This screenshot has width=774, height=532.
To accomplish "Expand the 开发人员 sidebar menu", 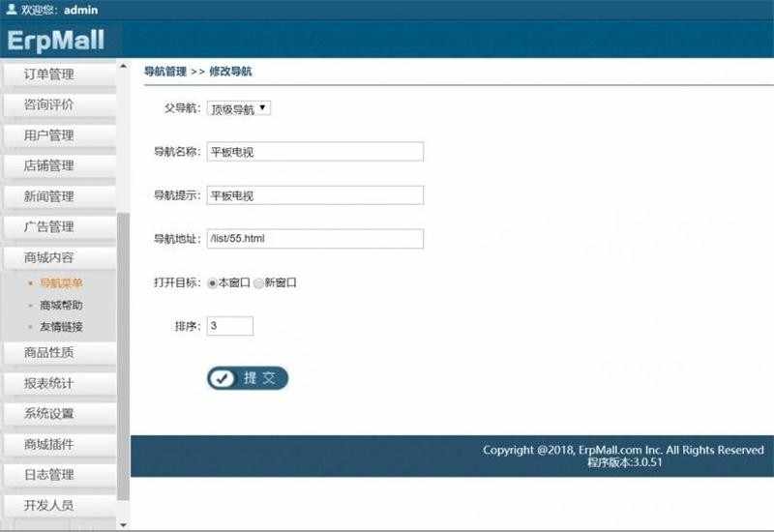I will pos(59,505).
